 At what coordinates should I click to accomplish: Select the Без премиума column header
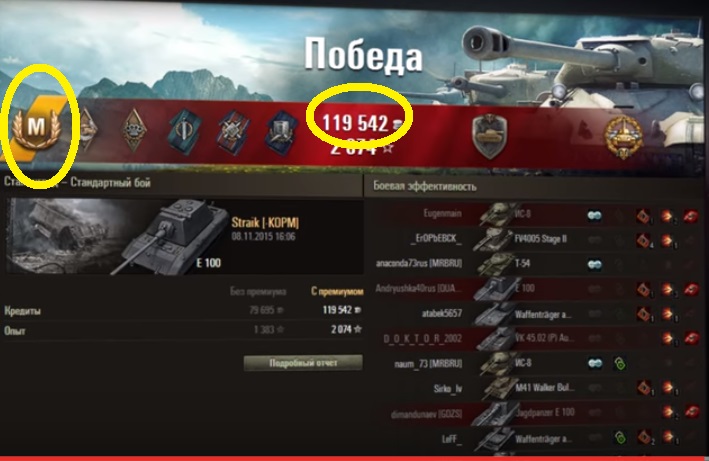(x=258, y=292)
